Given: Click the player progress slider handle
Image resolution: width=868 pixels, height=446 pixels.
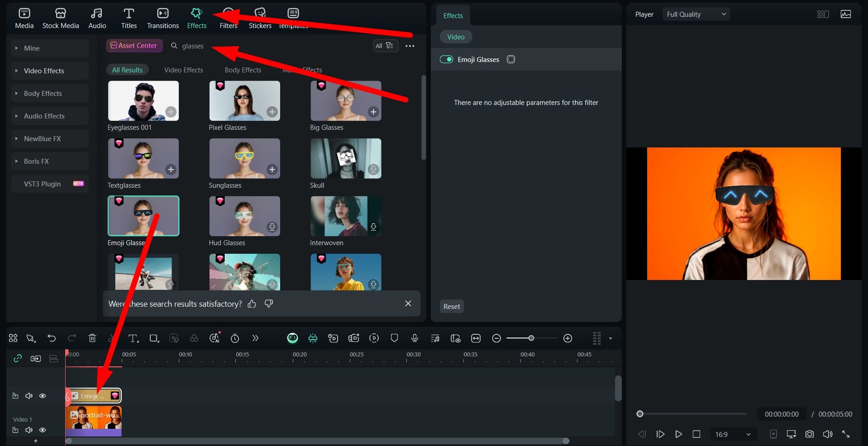Looking at the screenshot, I should 640,414.
